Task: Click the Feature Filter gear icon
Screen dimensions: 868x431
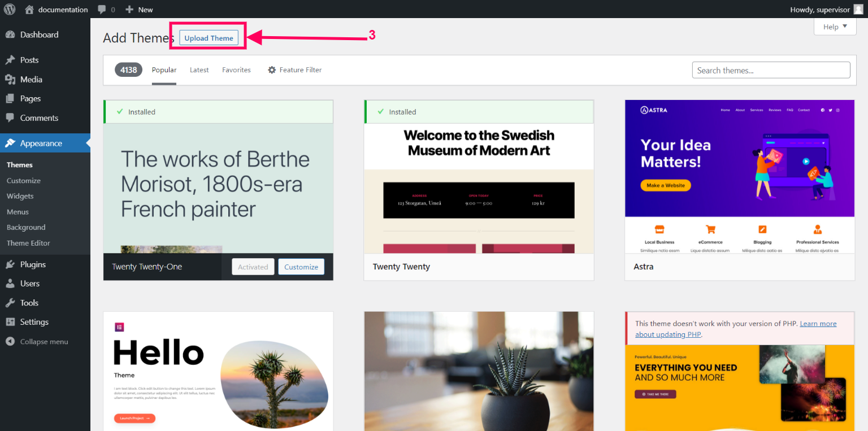Action: coord(272,70)
